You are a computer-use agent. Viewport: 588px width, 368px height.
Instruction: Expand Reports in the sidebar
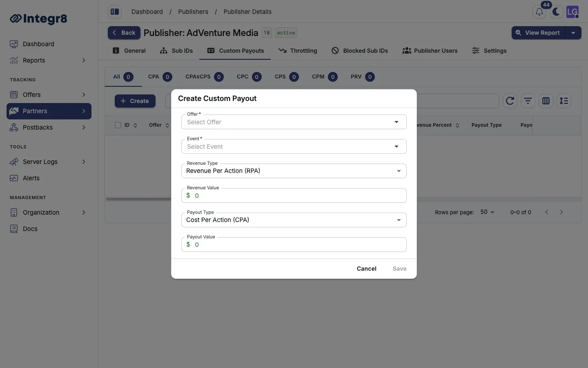click(x=49, y=61)
